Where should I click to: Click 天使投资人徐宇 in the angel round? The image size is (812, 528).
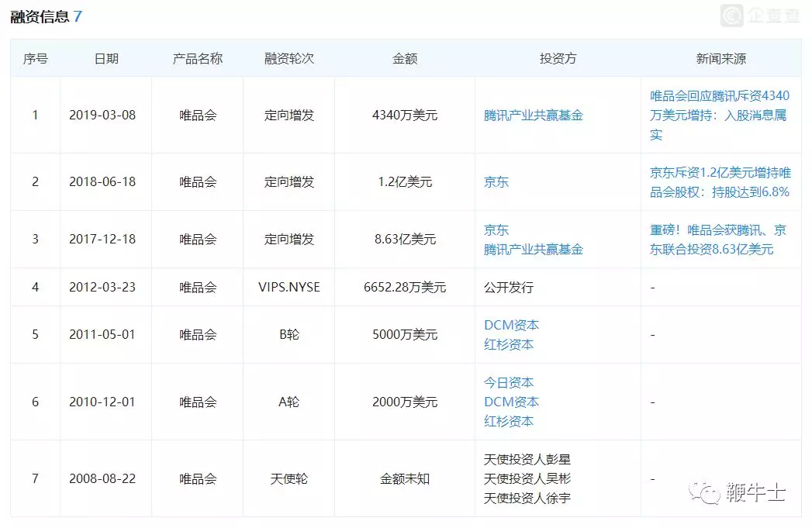pyautogui.click(x=527, y=498)
